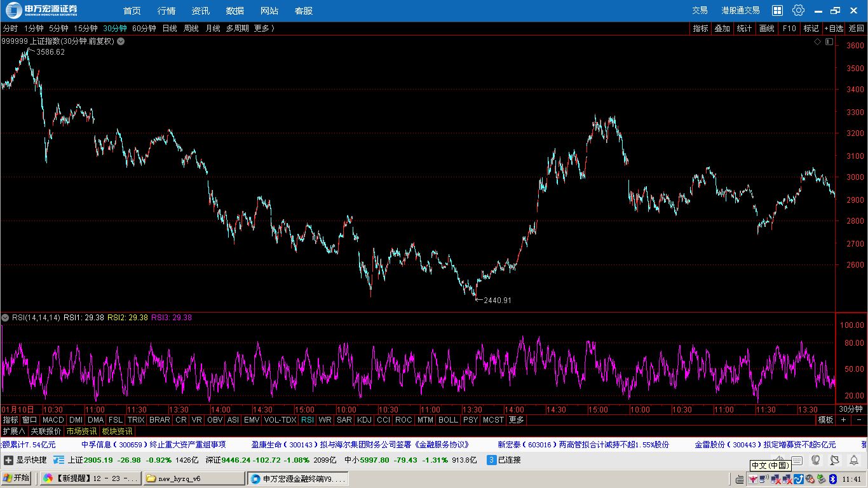Click the 开始 Start button on taskbar
The image size is (868, 488).
[17, 478]
